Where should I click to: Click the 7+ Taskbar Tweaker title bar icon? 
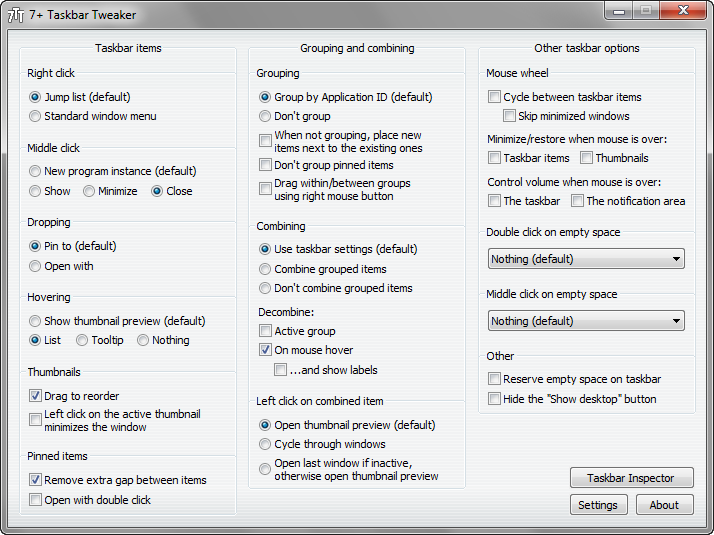click(x=17, y=15)
